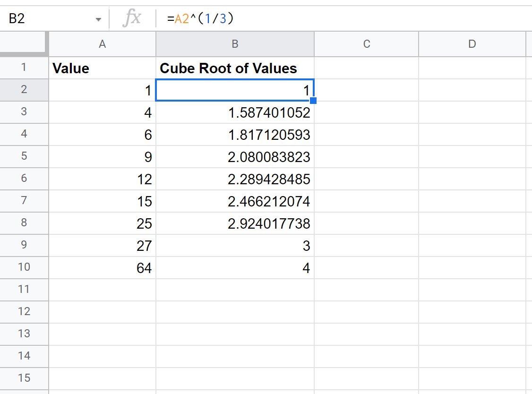
Task: Select row 1 header
Action: tap(24, 68)
